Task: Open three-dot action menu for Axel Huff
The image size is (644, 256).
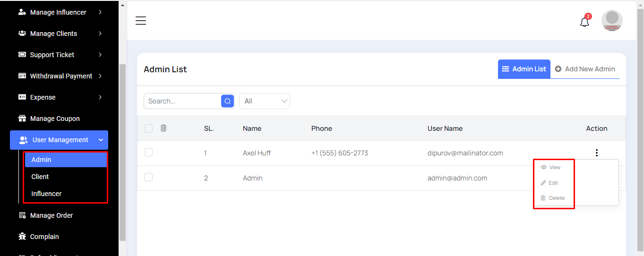Action: [x=597, y=153]
